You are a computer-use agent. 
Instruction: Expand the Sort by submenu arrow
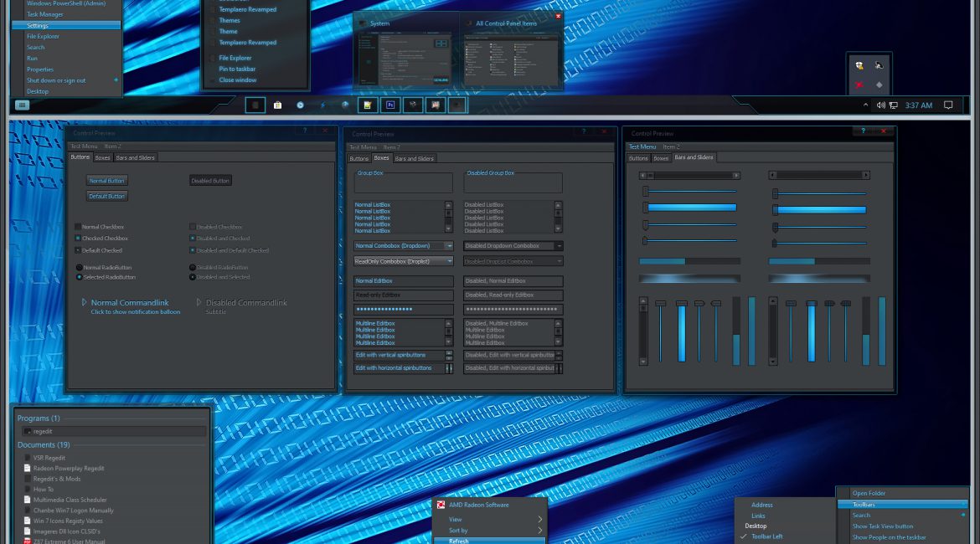[540, 531]
